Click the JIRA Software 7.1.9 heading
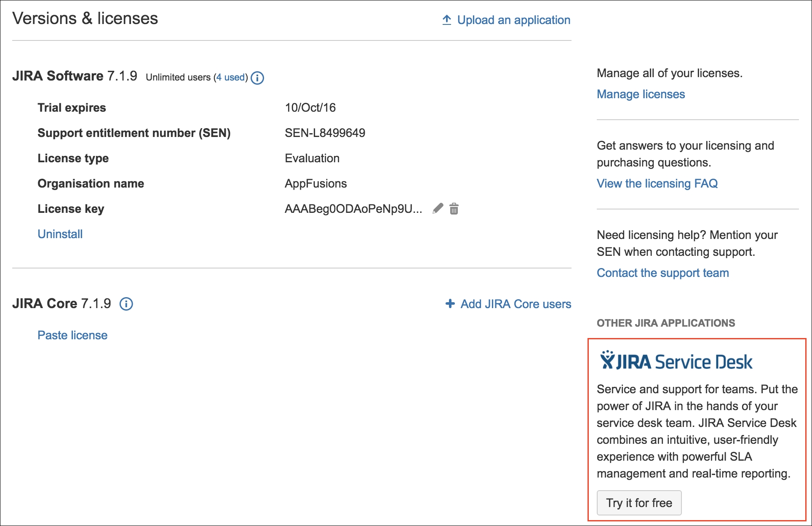812x526 pixels. click(x=75, y=76)
